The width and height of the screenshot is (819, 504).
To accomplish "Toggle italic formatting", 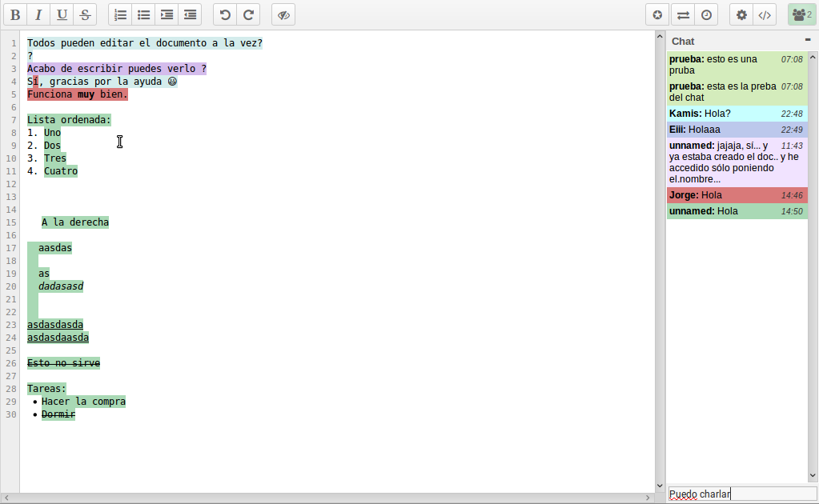I will [38, 14].
